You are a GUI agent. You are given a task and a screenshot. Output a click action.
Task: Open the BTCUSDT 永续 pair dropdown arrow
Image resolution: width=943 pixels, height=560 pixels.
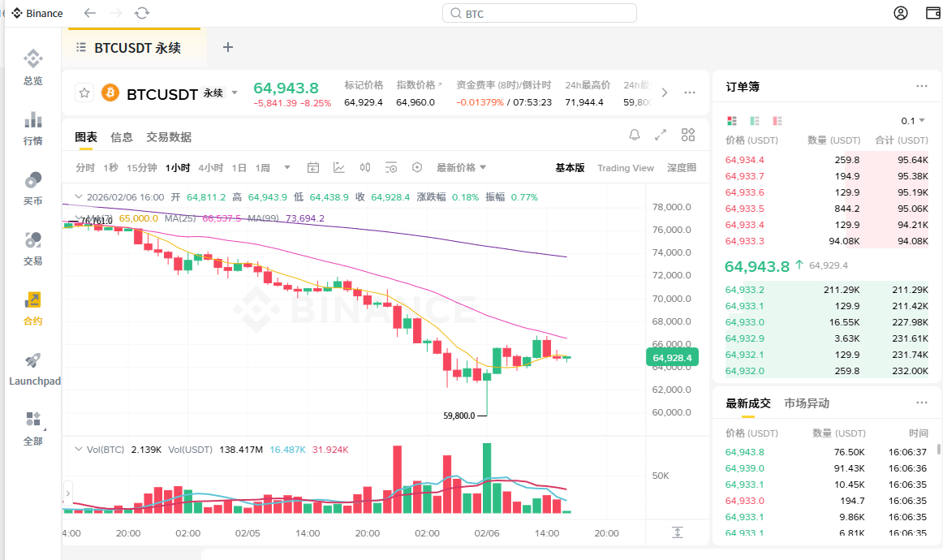click(x=235, y=93)
